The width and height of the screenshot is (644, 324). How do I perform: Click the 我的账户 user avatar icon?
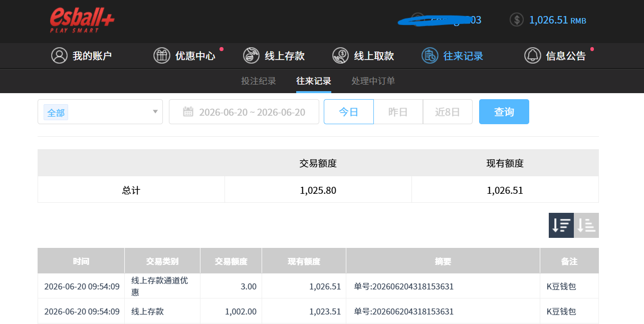pos(59,56)
